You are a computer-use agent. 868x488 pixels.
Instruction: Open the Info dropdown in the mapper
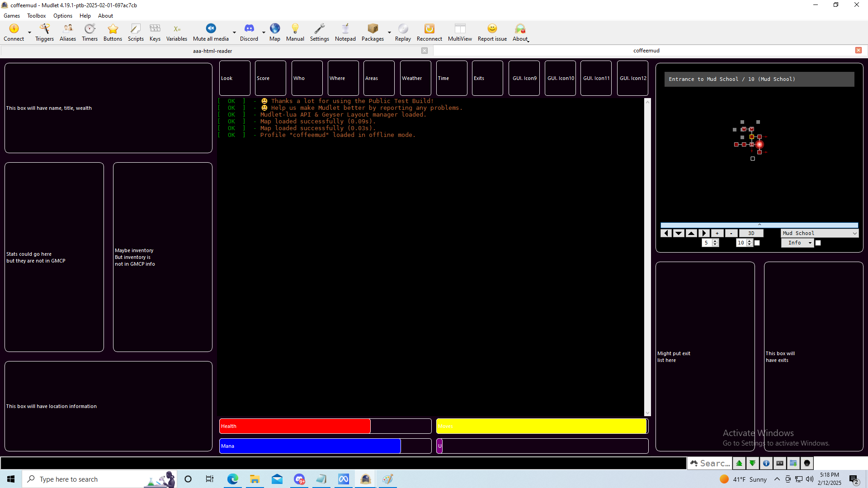click(797, 243)
